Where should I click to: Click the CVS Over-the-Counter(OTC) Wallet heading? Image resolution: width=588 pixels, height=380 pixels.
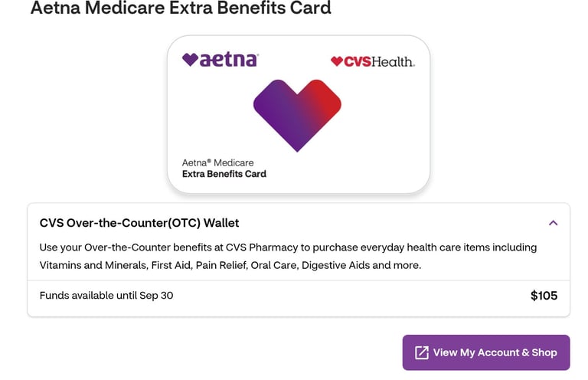click(x=139, y=223)
